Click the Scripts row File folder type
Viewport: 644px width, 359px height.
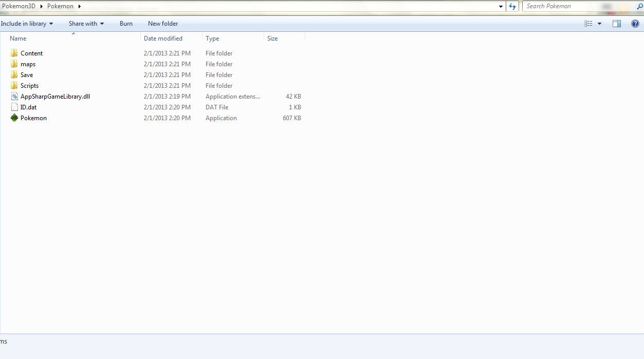point(219,86)
